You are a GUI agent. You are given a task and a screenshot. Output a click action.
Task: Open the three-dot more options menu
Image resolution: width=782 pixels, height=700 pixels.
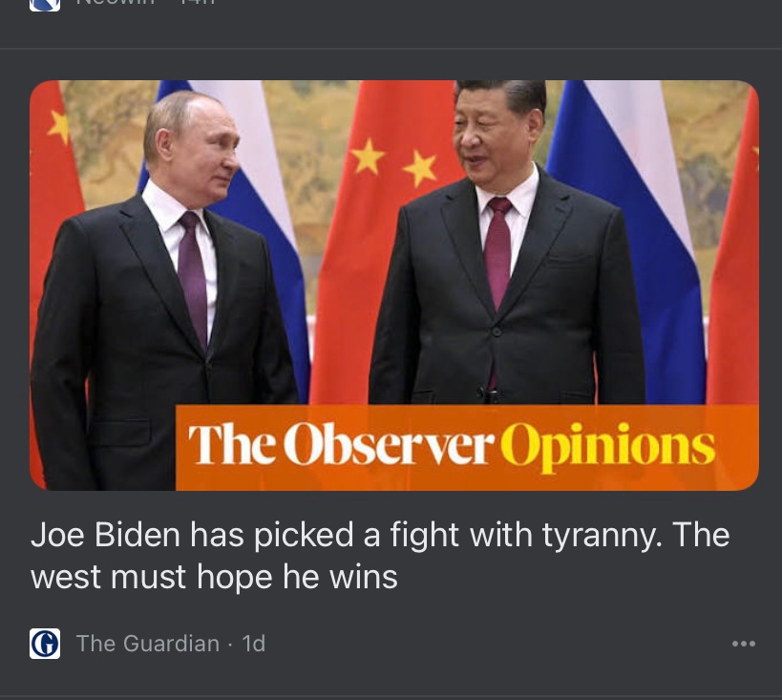point(743,644)
